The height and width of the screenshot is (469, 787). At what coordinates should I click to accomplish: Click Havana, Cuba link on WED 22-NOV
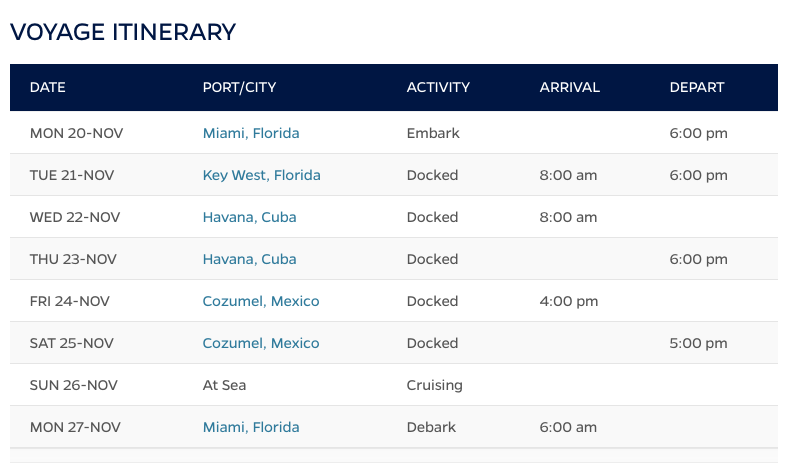[249, 217]
